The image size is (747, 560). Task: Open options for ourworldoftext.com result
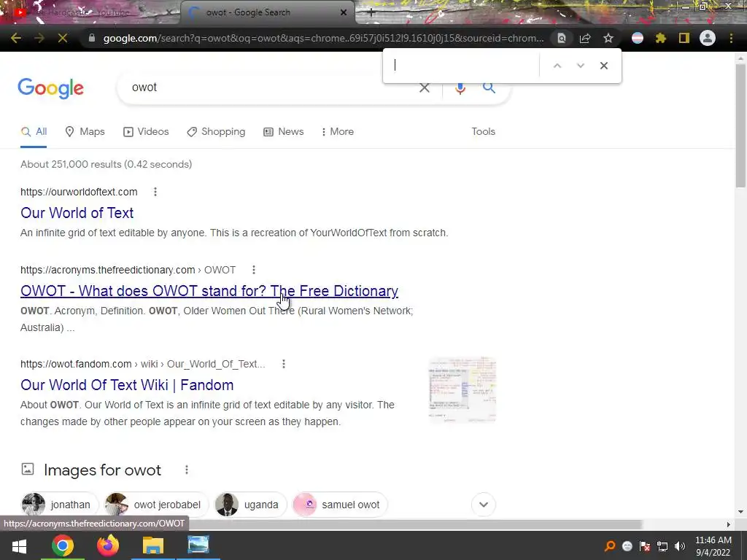[155, 192]
